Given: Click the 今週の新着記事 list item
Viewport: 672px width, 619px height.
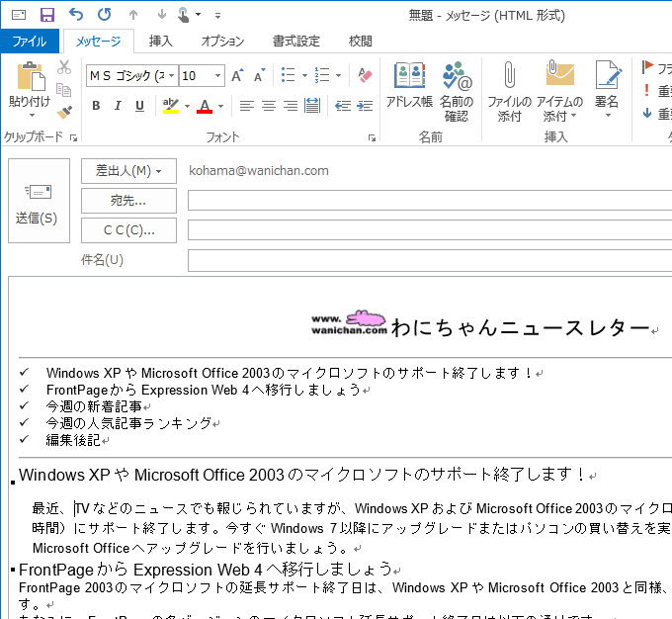Looking at the screenshot, I should point(94,406).
